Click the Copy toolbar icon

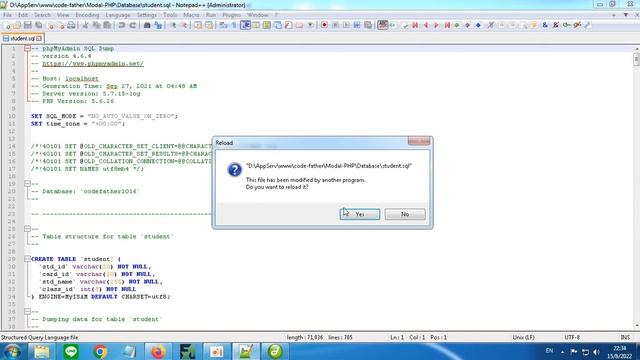(x=96, y=25)
